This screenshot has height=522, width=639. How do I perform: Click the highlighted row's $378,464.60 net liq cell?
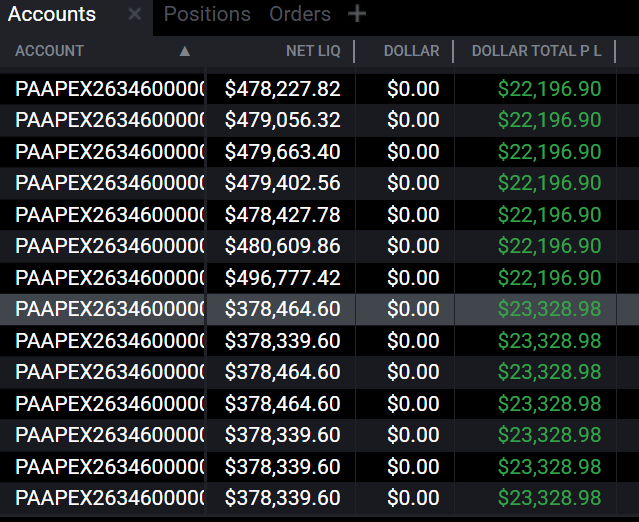[282, 309]
